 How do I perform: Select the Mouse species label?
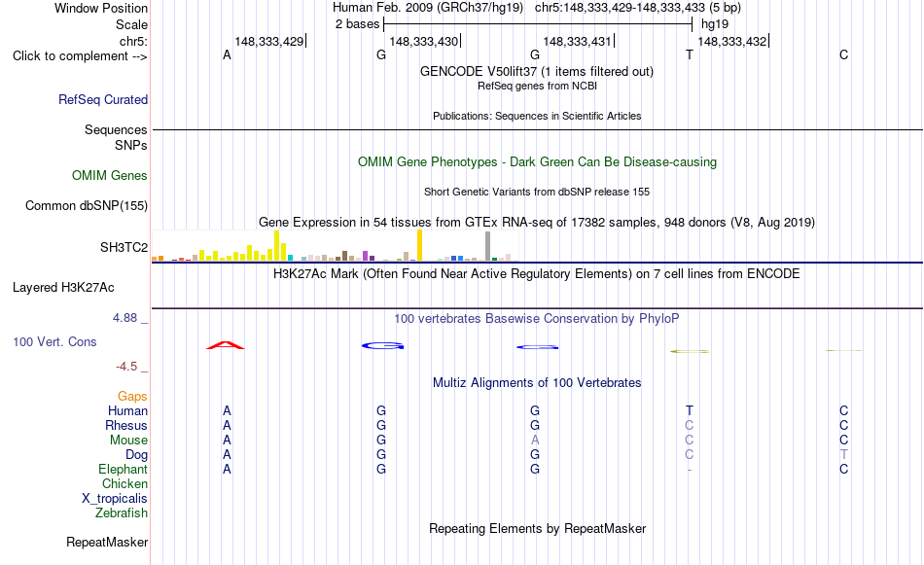[x=128, y=441]
